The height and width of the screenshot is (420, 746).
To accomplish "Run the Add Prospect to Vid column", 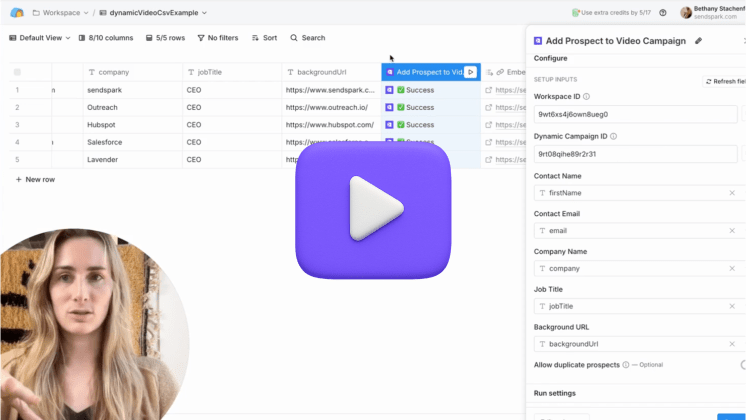I will tap(471, 72).
